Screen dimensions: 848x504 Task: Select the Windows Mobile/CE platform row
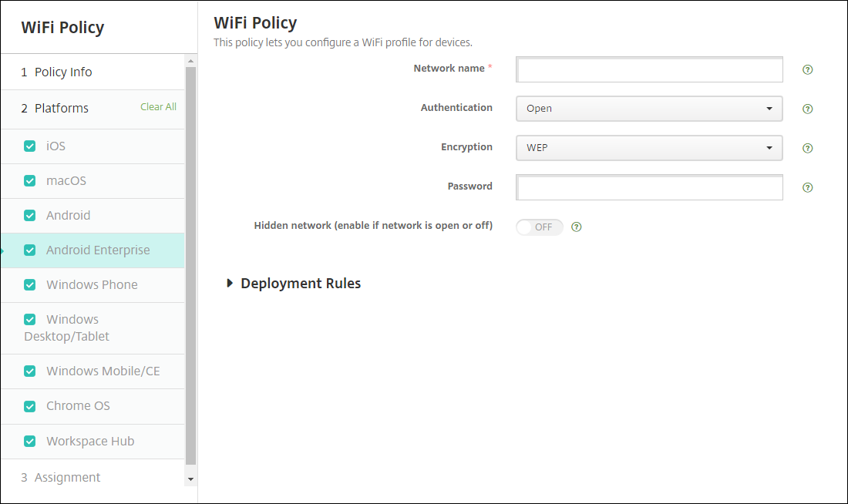(93, 371)
